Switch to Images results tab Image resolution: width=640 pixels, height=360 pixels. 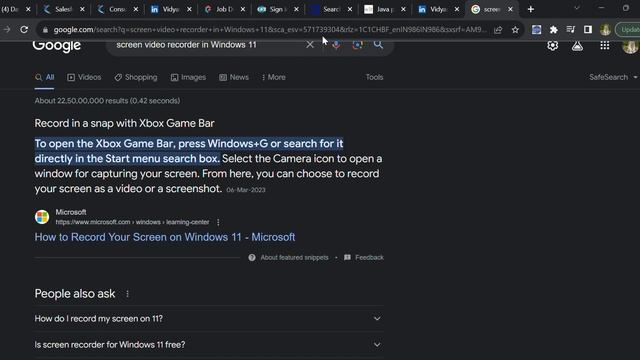tap(188, 77)
